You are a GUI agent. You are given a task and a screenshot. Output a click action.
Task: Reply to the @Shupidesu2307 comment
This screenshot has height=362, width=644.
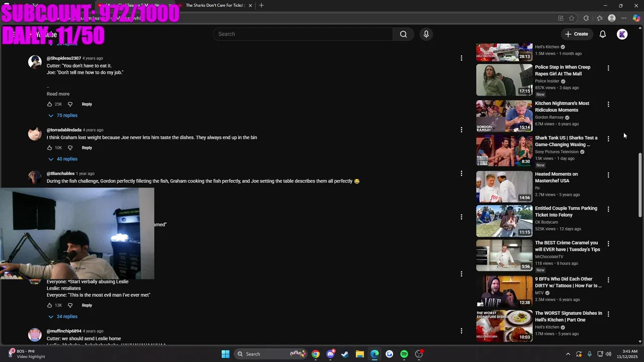click(x=87, y=104)
